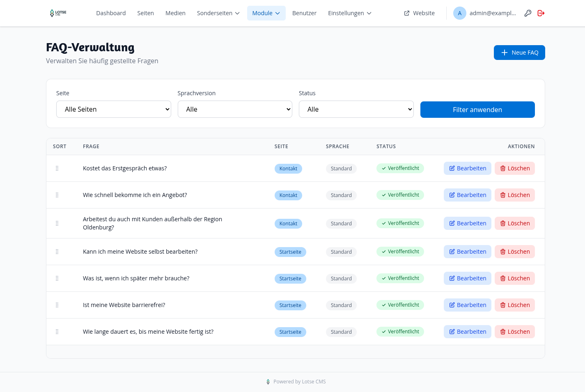
Task: Click drag handle for 'Was ist, wenn ich später mehr brauche?'
Action: [x=57, y=278]
